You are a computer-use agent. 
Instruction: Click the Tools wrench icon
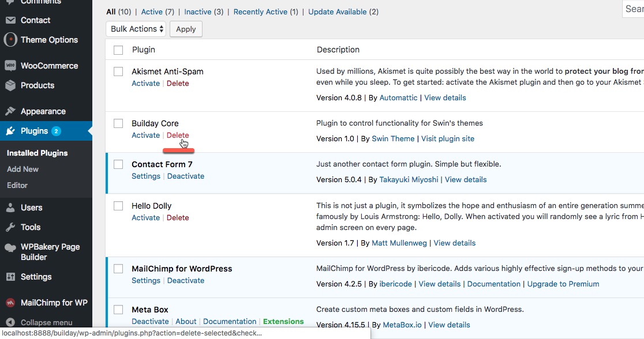11,227
